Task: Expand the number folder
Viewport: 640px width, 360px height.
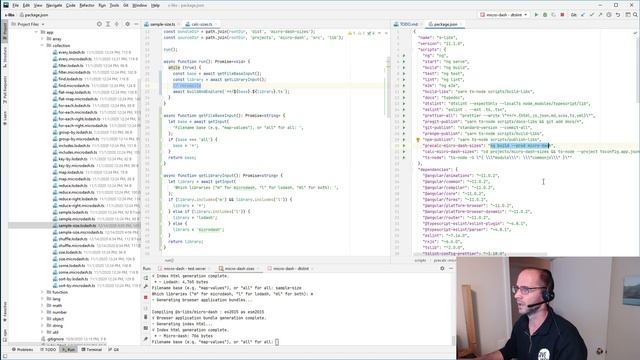Action: [42, 312]
